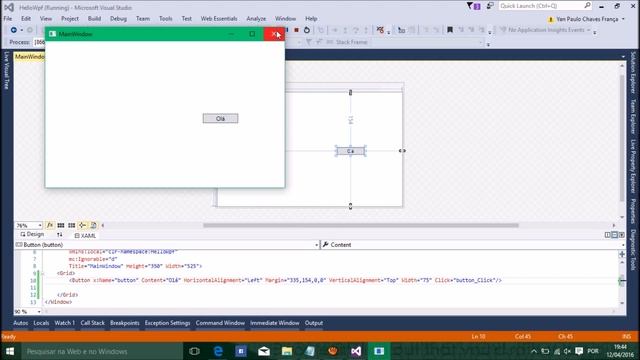Open the Breakpoints tab

coord(124,323)
